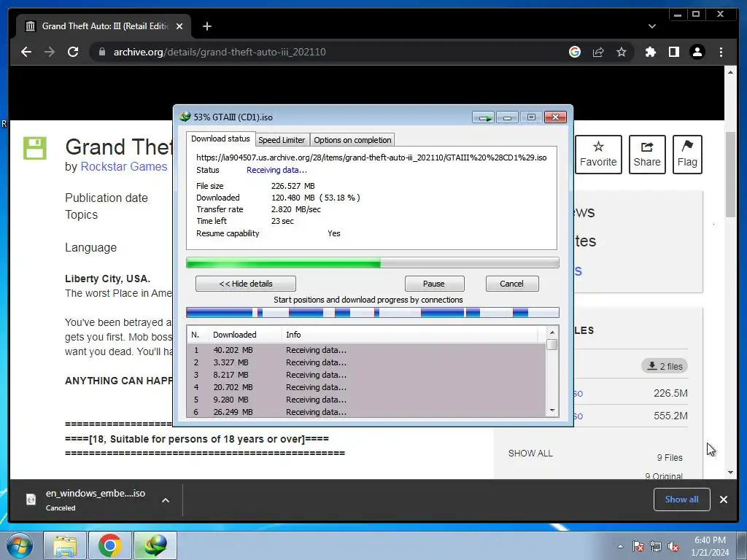Viewport: 747px width, 560px height.
Task: Open File Explorer from taskbar
Action: [x=65, y=545]
